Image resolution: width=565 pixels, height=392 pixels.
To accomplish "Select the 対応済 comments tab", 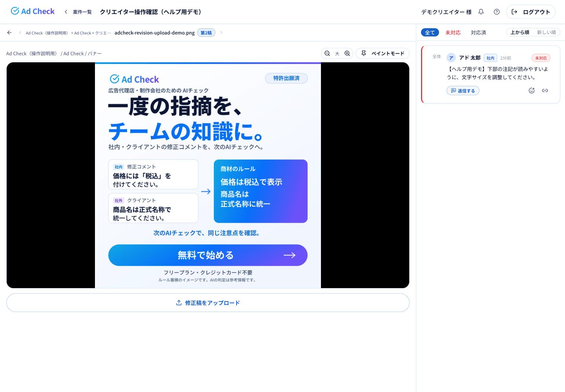I will point(478,33).
